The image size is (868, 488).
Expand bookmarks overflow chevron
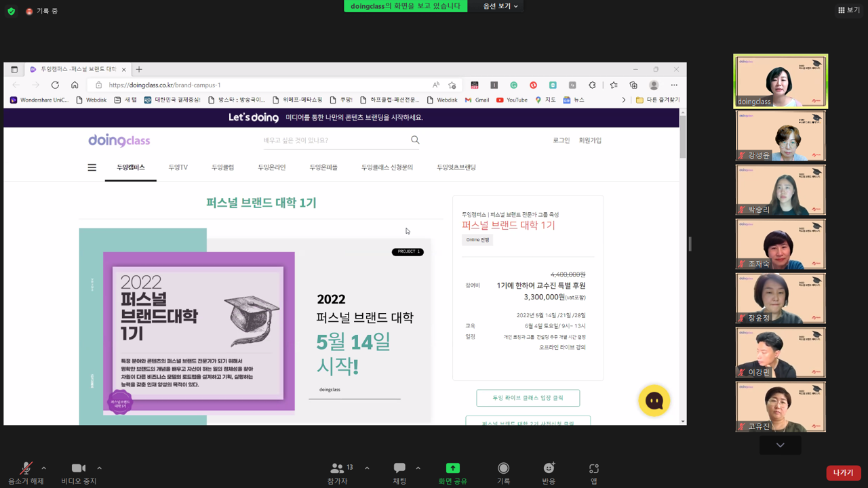click(624, 100)
